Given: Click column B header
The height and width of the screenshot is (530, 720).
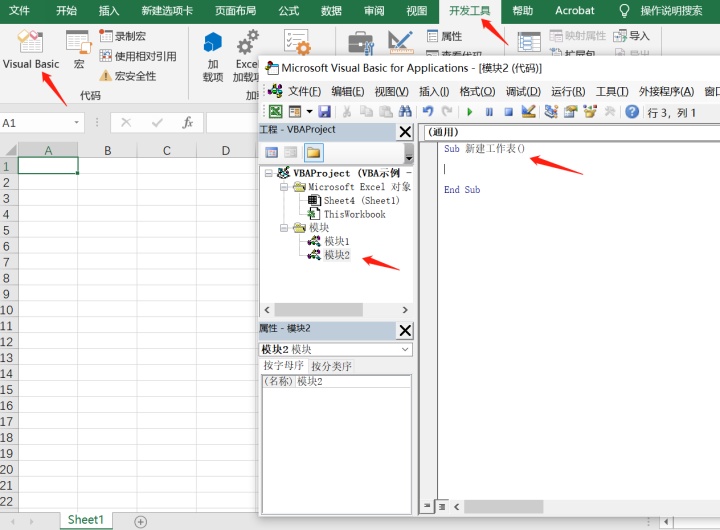Looking at the screenshot, I should coord(107,150).
